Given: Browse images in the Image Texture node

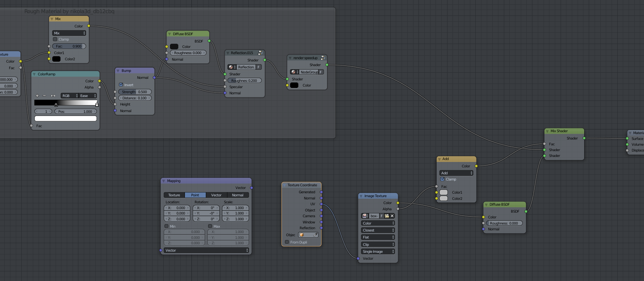Looking at the screenshot, I should 365,216.
